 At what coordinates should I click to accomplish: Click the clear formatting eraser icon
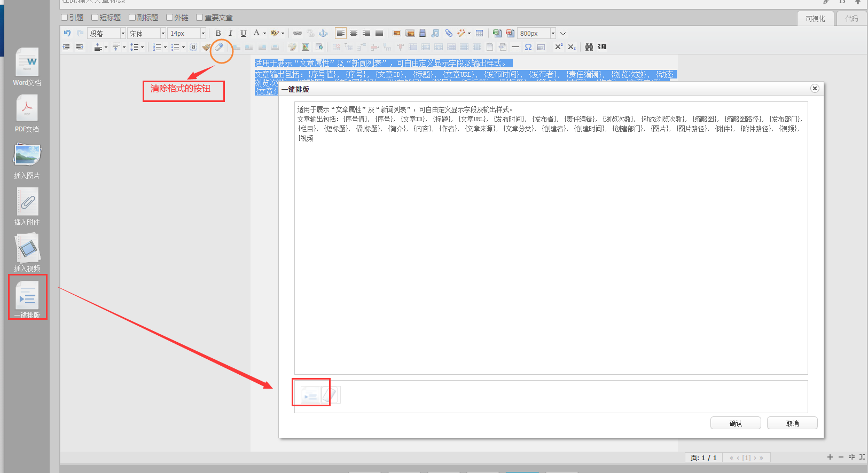tap(219, 47)
